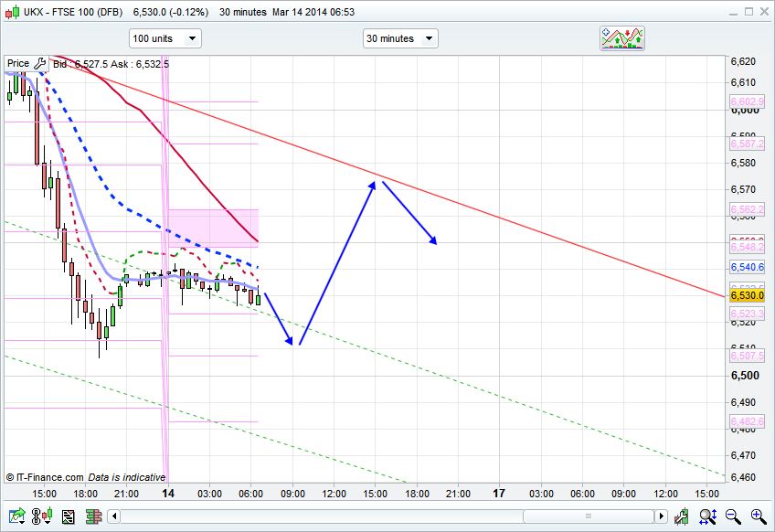
Task: Expand the 100 units dropdown
Action: point(165,38)
